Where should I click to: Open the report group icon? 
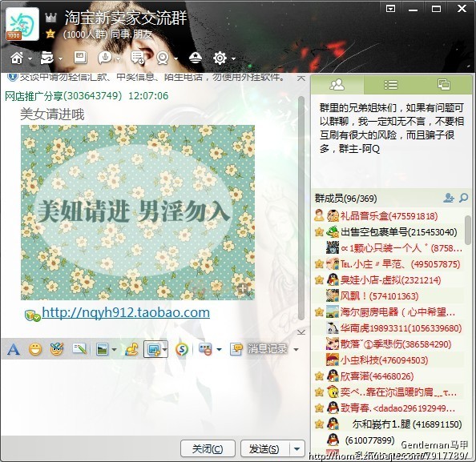click(x=196, y=58)
